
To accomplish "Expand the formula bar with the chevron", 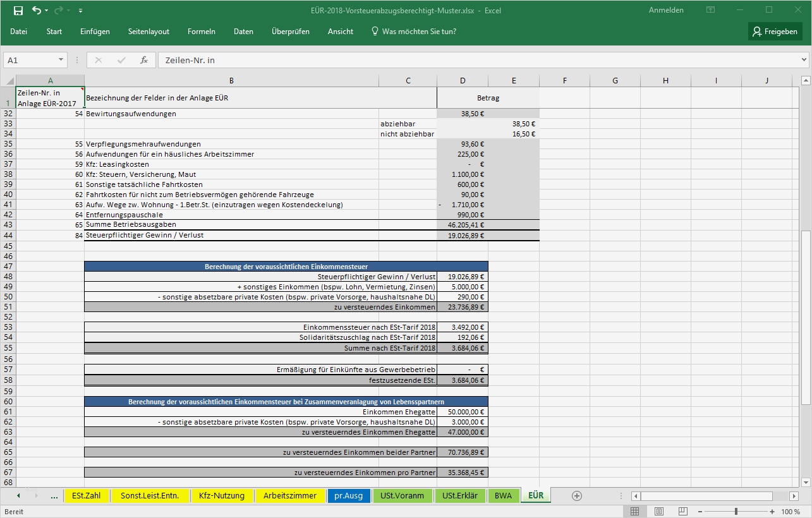I will click(804, 60).
